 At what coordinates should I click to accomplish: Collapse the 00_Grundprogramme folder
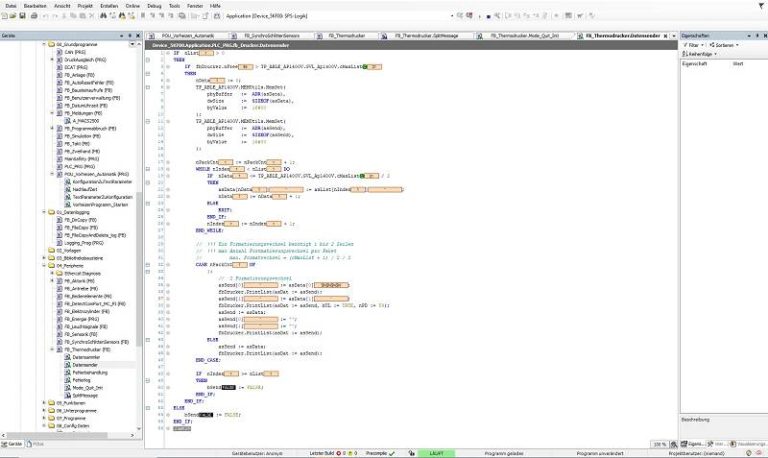pos(42,45)
